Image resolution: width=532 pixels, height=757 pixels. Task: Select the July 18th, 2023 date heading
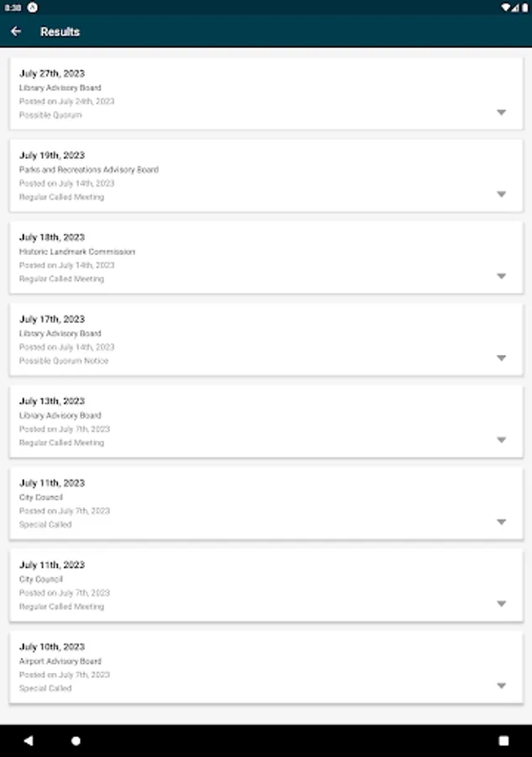(52, 237)
